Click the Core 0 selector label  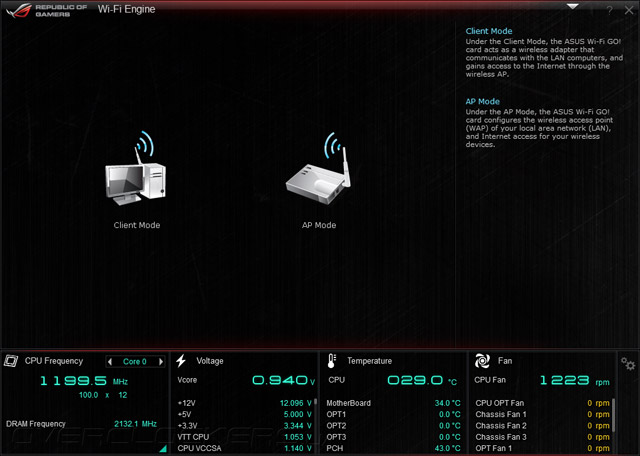pos(135,362)
